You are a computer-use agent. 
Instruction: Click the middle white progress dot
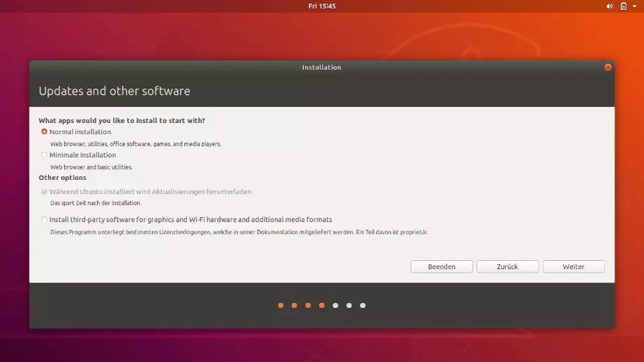point(349,305)
